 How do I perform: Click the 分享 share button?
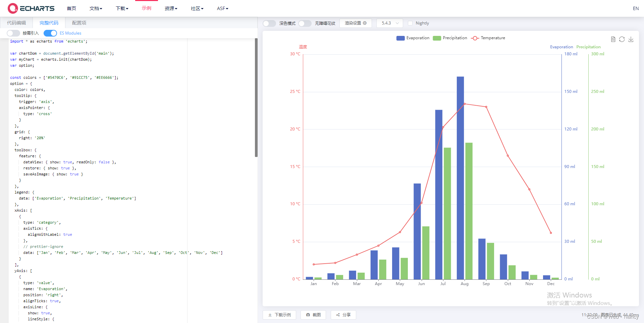pyautogui.click(x=343, y=315)
